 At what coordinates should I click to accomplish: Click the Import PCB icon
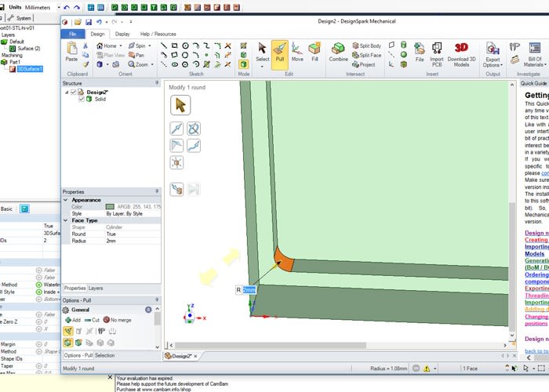point(437,54)
